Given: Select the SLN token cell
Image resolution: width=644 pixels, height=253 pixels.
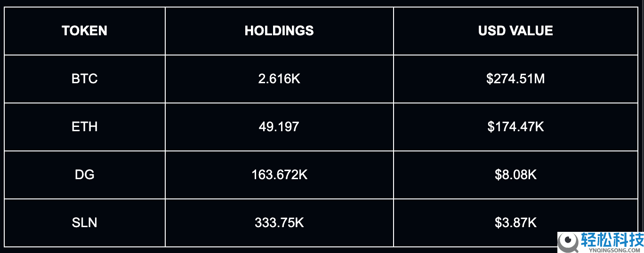Looking at the screenshot, I should [x=85, y=222].
